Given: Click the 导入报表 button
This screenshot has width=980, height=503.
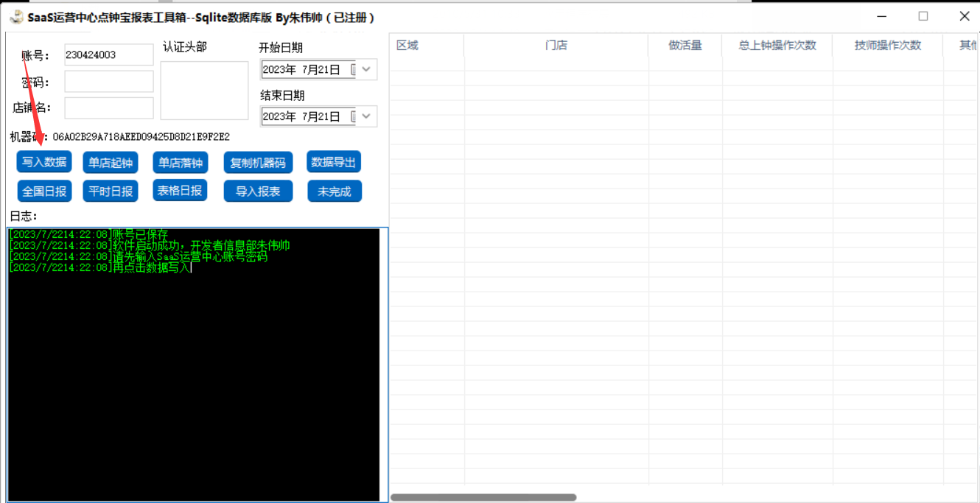Looking at the screenshot, I should click(x=258, y=191).
